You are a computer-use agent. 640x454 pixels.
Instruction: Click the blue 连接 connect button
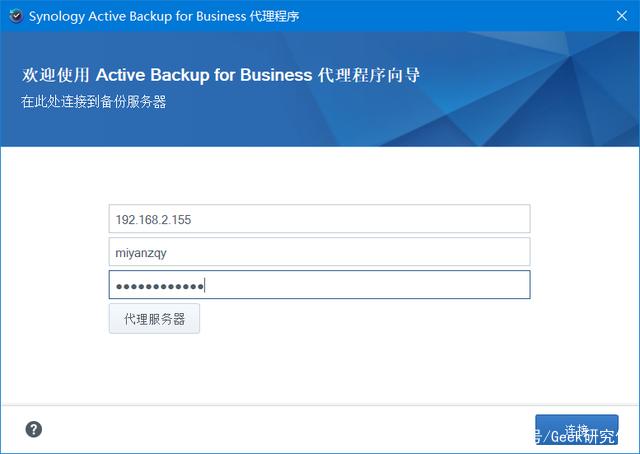point(577,430)
